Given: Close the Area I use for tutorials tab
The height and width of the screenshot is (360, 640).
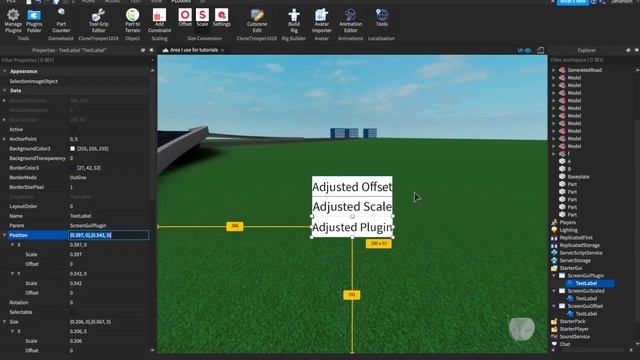Looking at the screenshot, I should coord(222,50).
